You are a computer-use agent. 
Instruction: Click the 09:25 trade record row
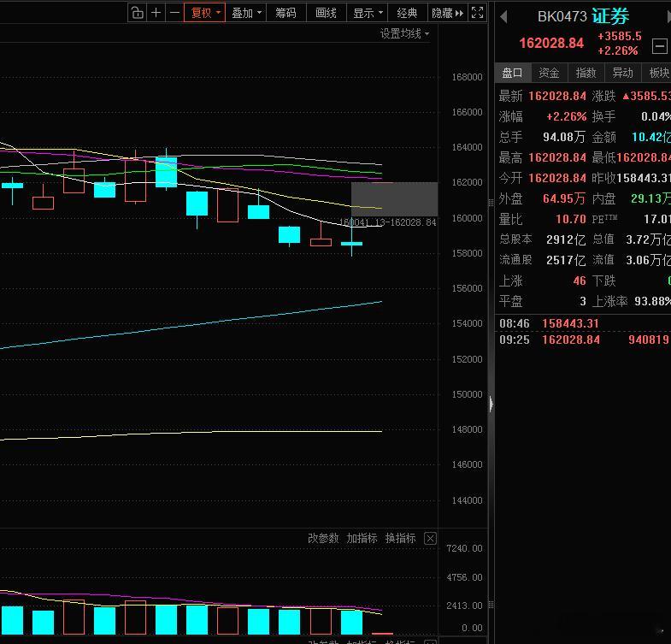point(584,340)
